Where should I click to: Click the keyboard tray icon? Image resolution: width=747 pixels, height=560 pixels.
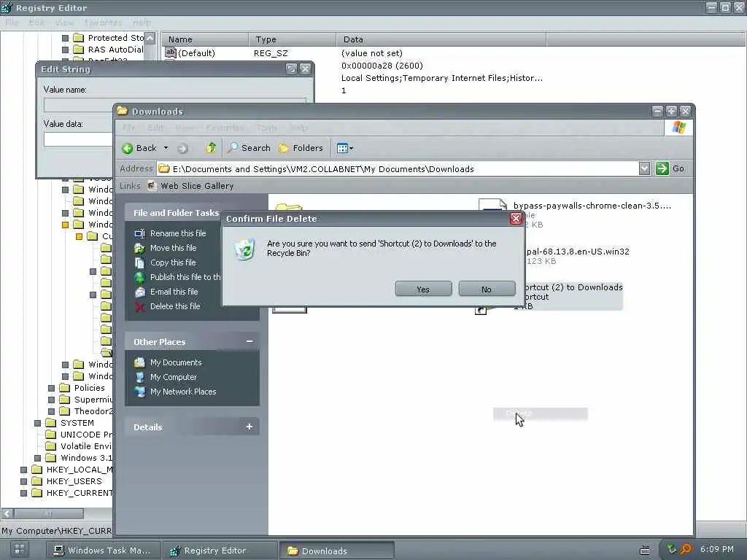645,550
